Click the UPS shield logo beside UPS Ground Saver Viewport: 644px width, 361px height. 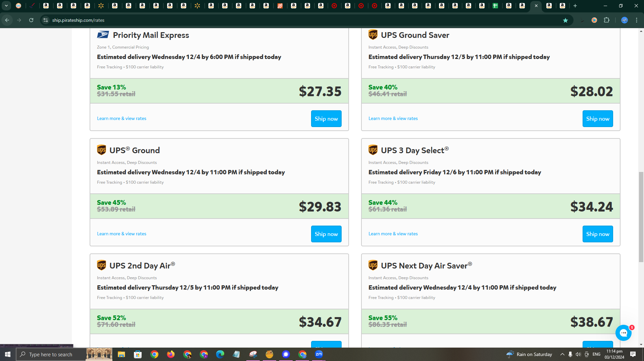click(x=373, y=35)
